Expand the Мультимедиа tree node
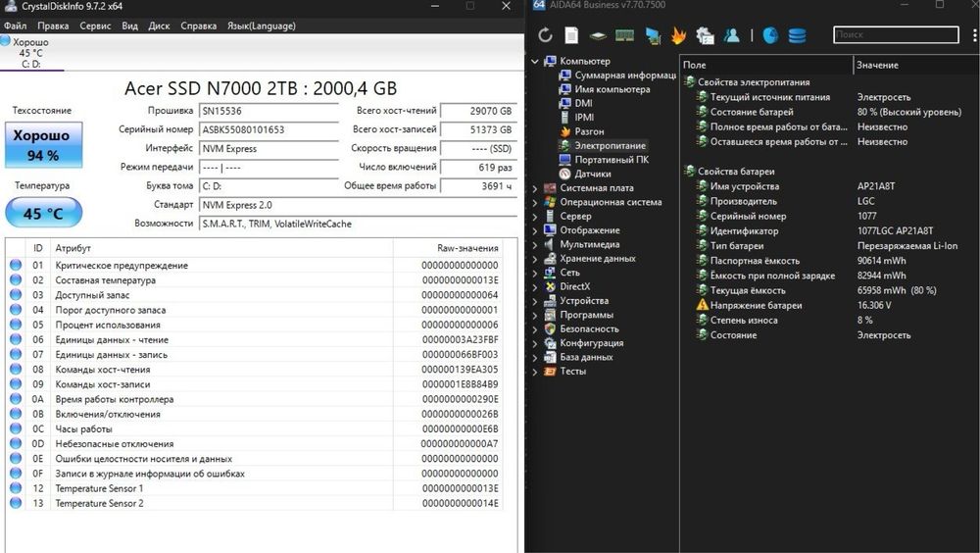The image size is (980, 553). coord(535,244)
